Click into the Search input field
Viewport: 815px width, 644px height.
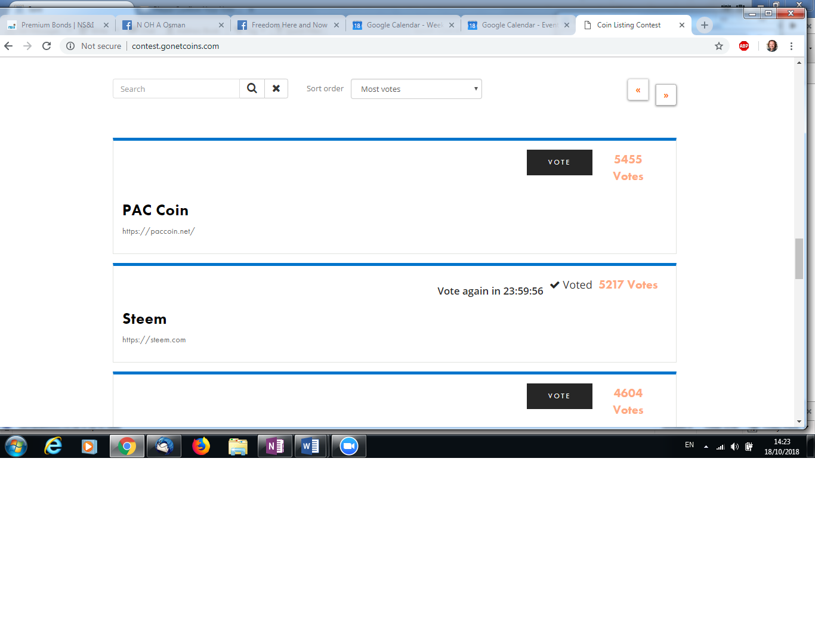[176, 89]
